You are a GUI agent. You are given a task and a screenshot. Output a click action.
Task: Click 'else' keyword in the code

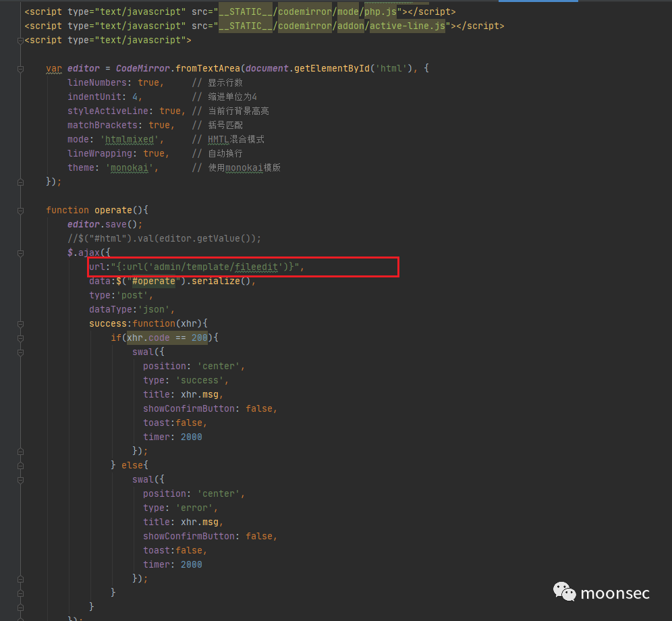point(132,465)
